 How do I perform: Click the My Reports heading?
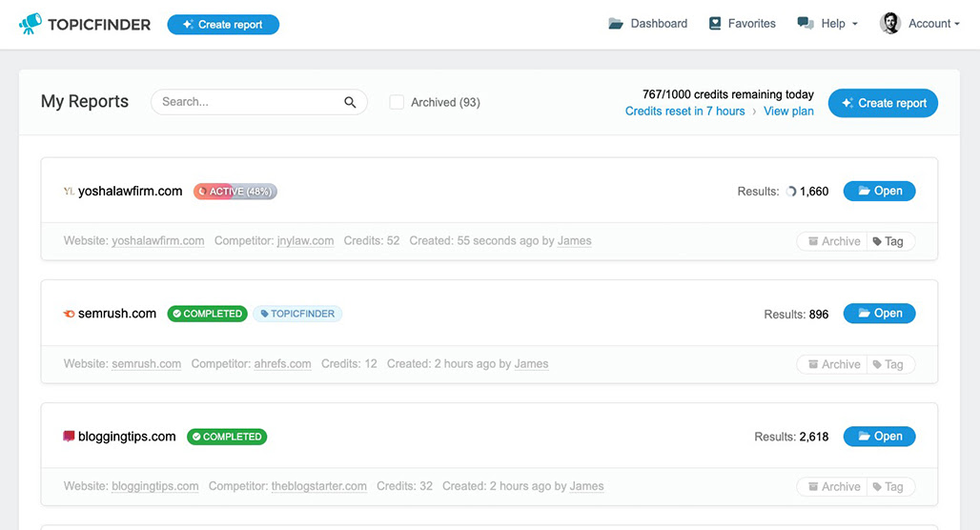coord(85,101)
